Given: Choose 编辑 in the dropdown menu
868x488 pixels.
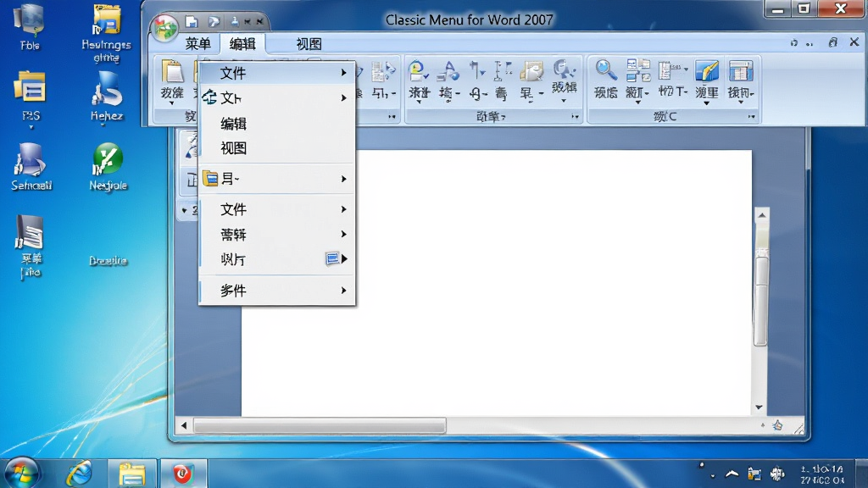Looking at the screenshot, I should coord(277,124).
